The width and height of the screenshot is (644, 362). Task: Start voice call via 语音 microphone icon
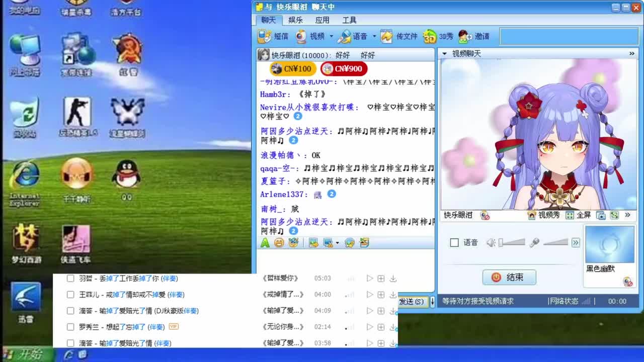[344, 36]
